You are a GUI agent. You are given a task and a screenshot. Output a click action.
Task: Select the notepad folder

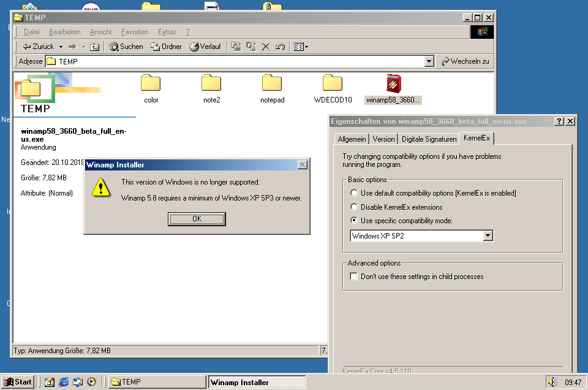tap(272, 89)
